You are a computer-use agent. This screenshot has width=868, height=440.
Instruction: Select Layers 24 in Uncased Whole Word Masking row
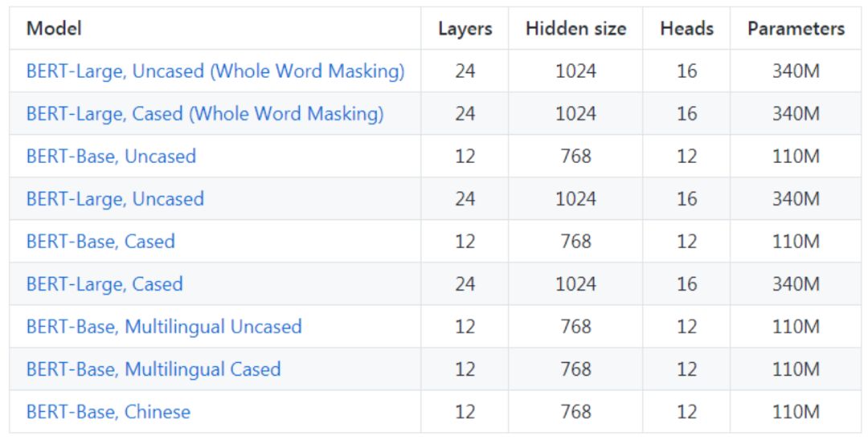click(x=465, y=71)
